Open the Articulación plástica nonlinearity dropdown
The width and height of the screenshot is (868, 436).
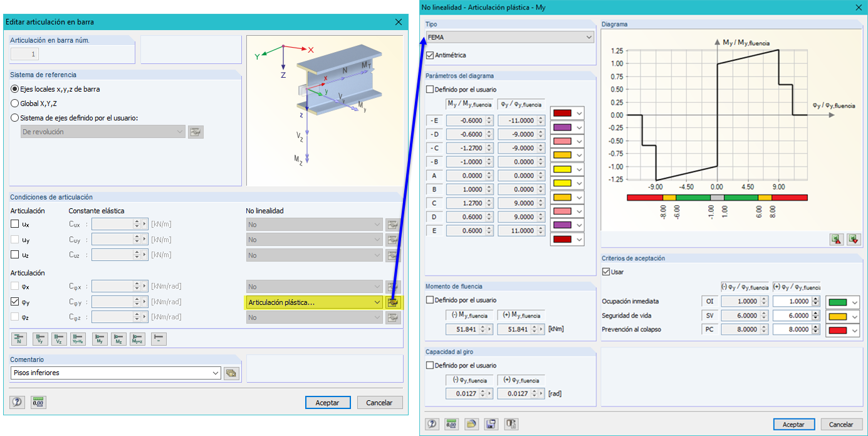(x=313, y=302)
